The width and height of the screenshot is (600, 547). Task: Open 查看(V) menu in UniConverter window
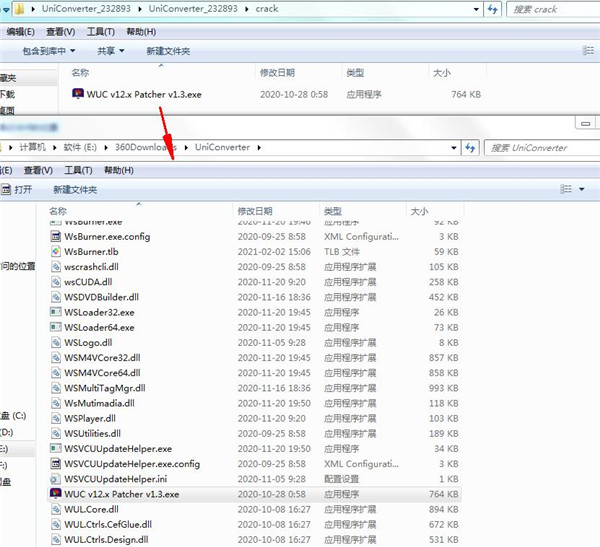tap(38, 170)
